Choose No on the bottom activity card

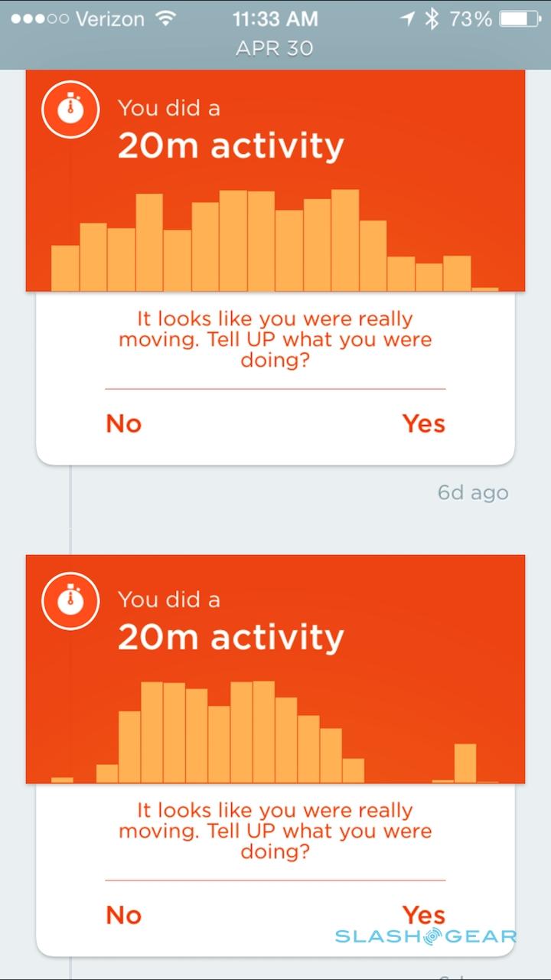coord(123,914)
